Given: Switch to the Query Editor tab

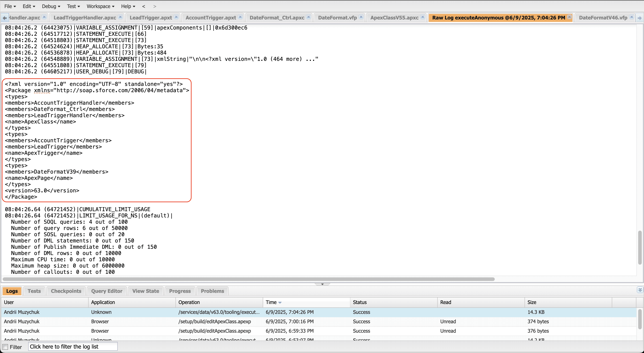Looking at the screenshot, I should click(x=107, y=291).
